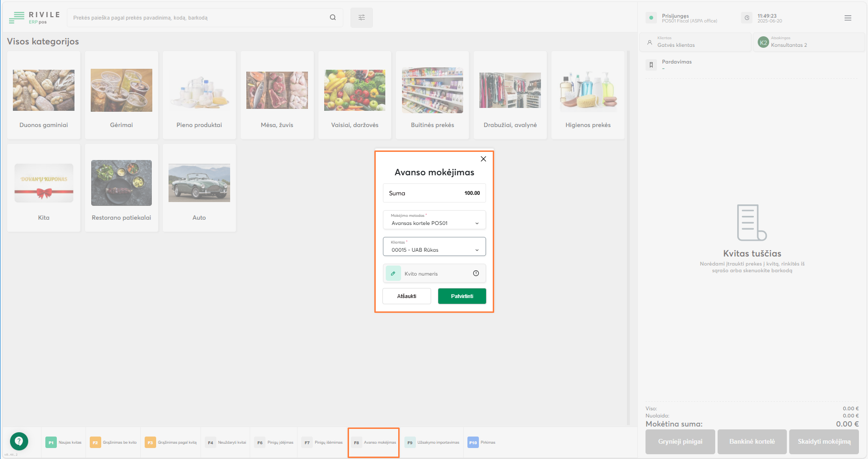Click the filter sliders icon next to search
This screenshot has height=459, width=868.
(361, 18)
